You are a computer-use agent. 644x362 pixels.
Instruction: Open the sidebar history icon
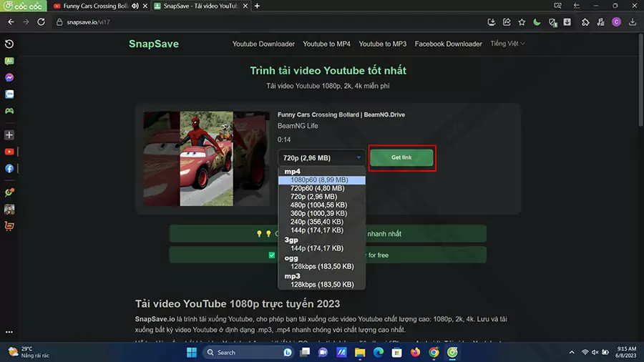pyautogui.click(x=9, y=44)
